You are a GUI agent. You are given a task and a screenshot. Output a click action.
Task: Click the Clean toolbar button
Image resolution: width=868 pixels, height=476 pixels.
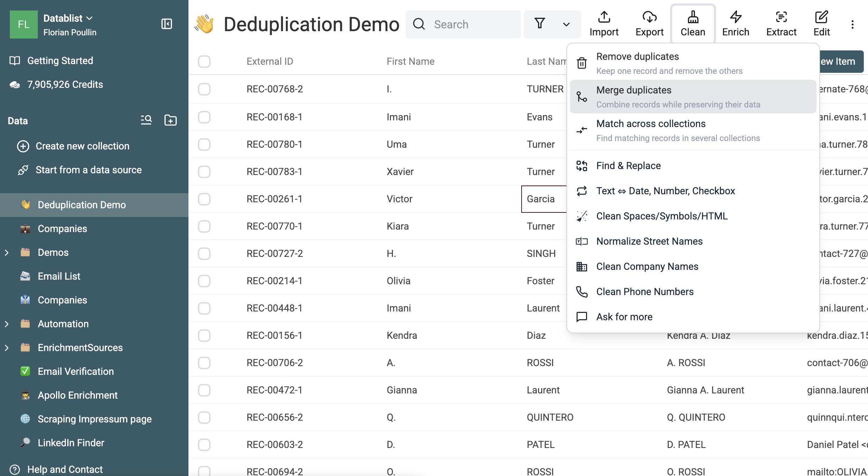pos(693,24)
